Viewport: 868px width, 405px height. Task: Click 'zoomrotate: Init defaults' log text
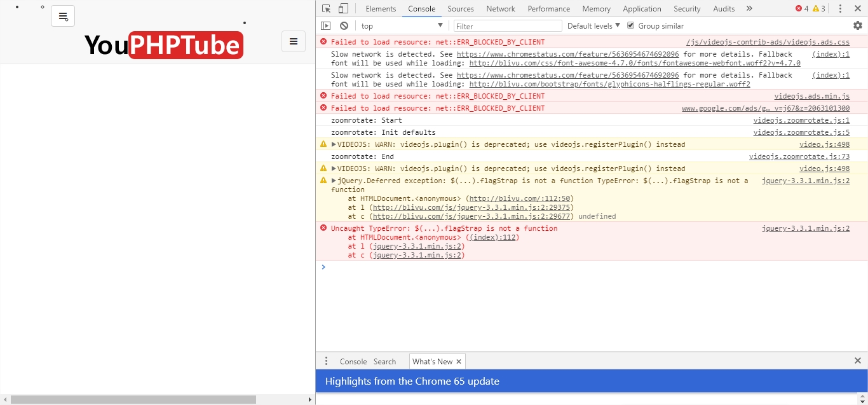[383, 132]
